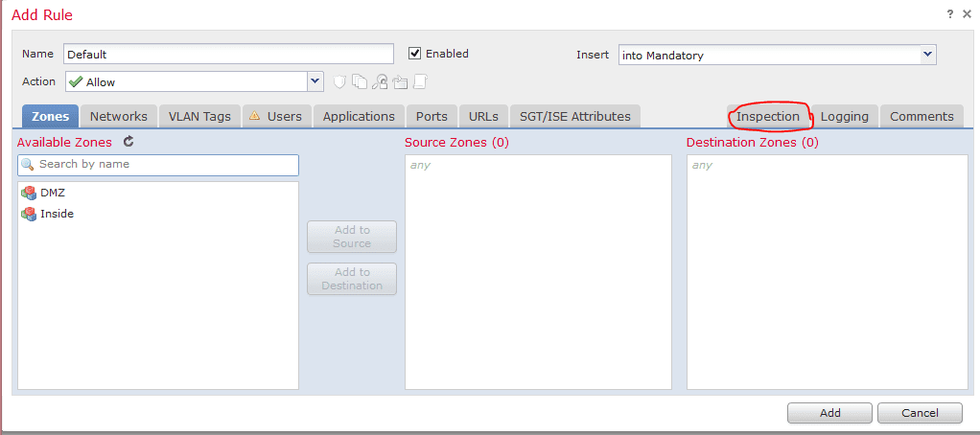Click the Destination Zones (0) heading
This screenshot has height=435, width=980.
(x=753, y=143)
